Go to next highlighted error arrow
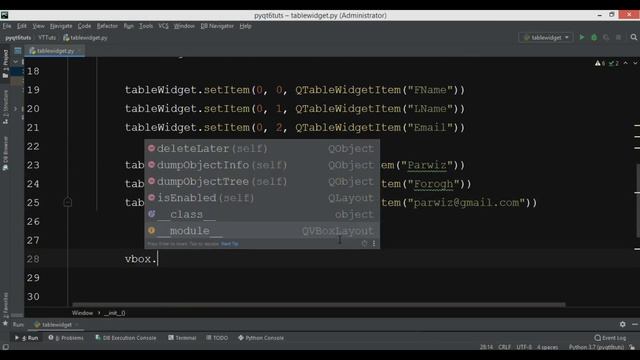This screenshot has width=640, height=360. 635,63
